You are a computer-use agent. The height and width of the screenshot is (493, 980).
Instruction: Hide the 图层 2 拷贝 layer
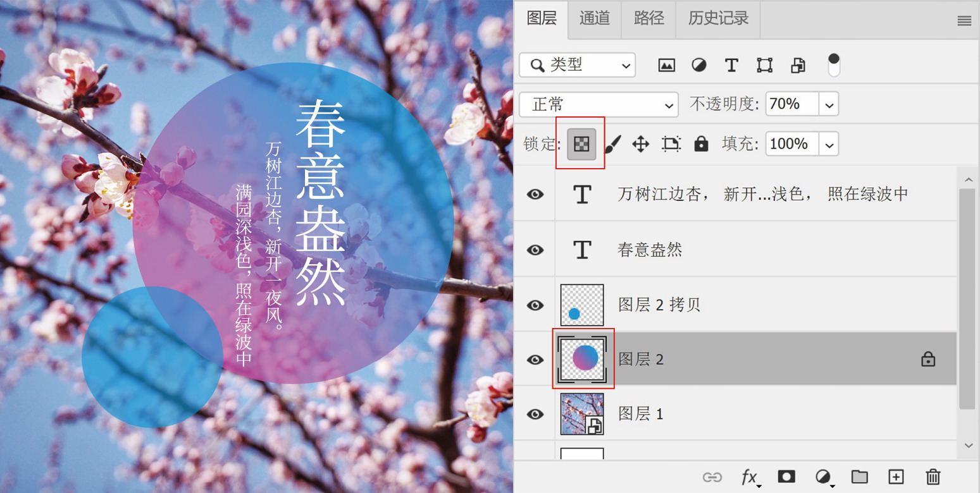coord(535,305)
